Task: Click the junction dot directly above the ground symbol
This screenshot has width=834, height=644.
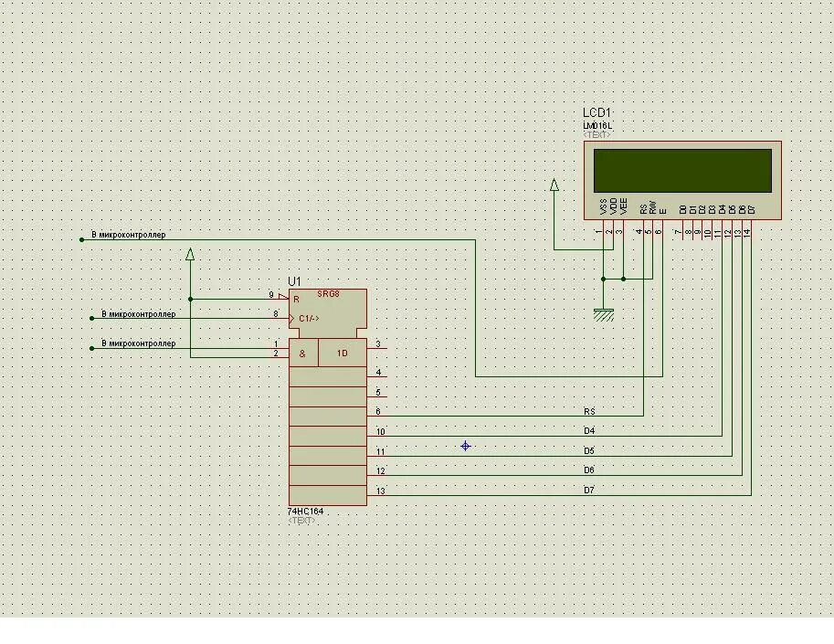Action: 603,279
